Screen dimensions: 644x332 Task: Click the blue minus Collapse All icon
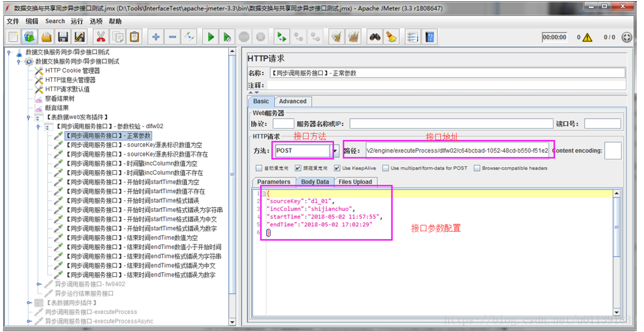click(x=173, y=37)
